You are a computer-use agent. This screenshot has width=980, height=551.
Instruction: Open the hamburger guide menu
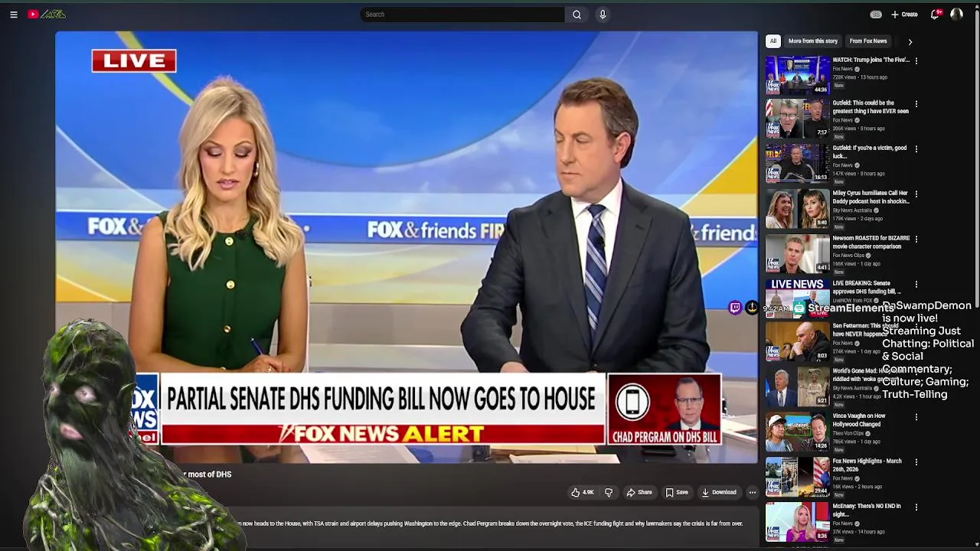[14, 15]
